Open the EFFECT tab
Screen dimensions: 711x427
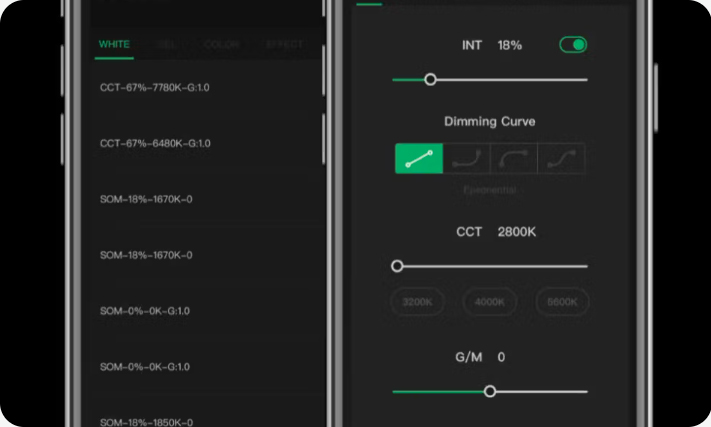pos(284,45)
